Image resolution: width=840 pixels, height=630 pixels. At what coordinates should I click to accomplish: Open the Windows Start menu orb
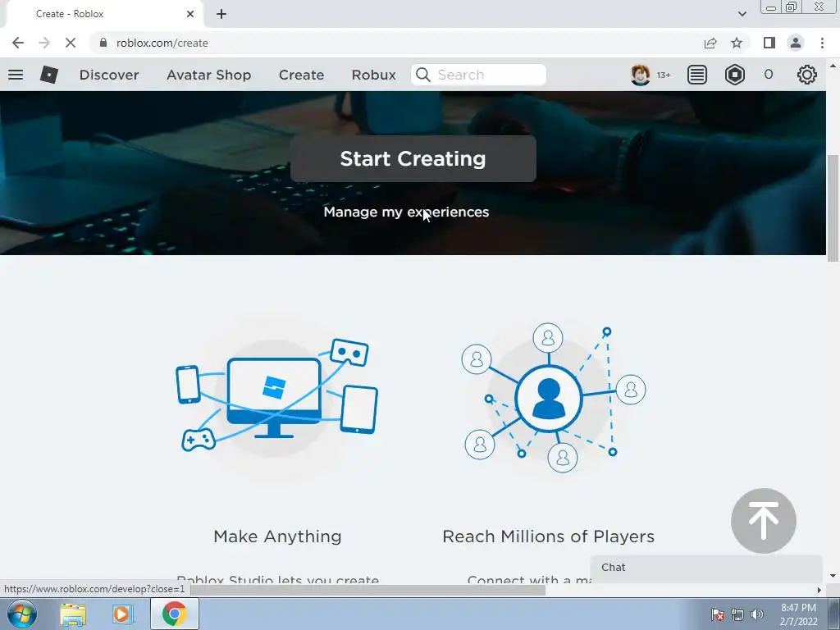pos(22,614)
